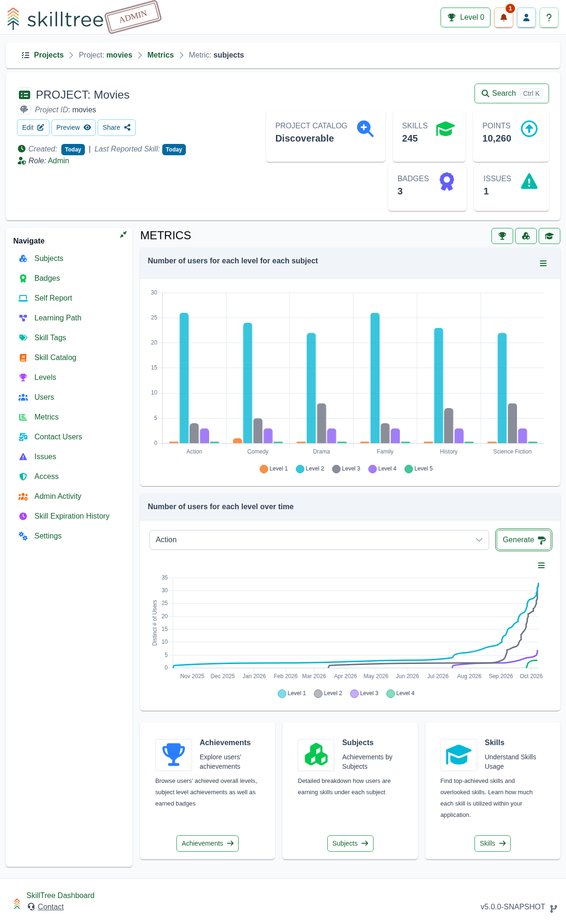Click the Issues warning triangle icon
The image size is (566, 924).
click(529, 181)
